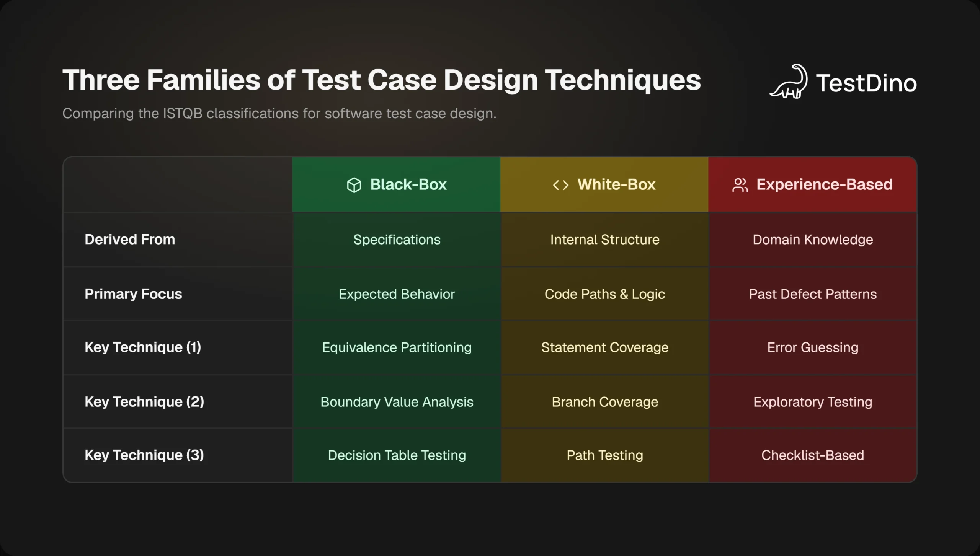Click the 'Error Guessing' cell
The width and height of the screenshot is (980, 556).
point(813,348)
